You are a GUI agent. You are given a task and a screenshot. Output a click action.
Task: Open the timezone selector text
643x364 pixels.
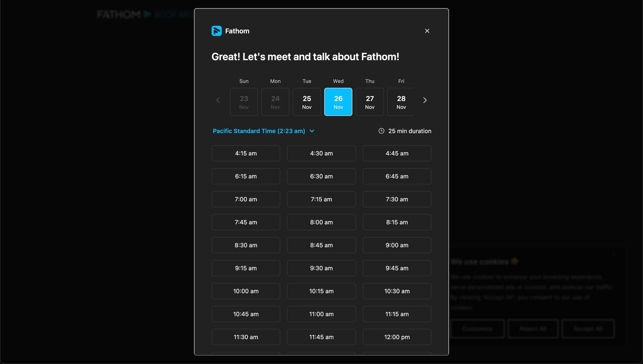point(259,131)
